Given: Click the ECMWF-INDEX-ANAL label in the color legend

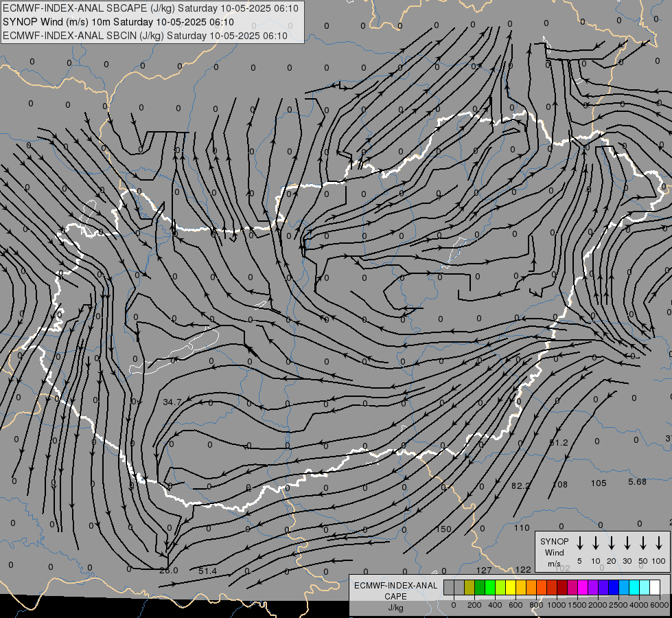Looking at the screenshot, I should coord(395,586).
